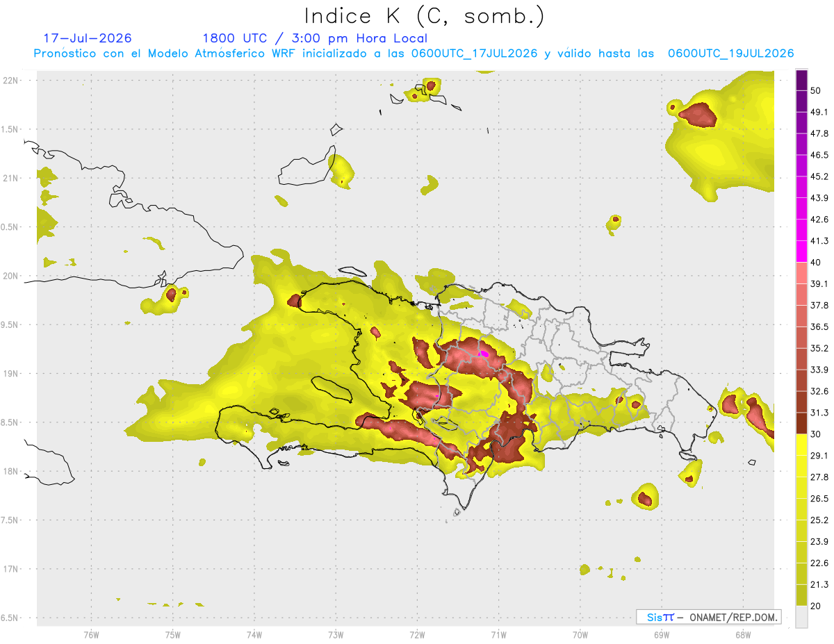The height and width of the screenshot is (644, 834).
Task: Click the colorbar label "36.5"
Action: coord(819,327)
